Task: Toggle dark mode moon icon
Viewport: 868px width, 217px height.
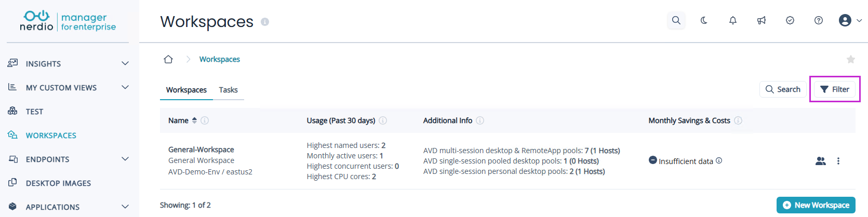Action: coord(704,20)
